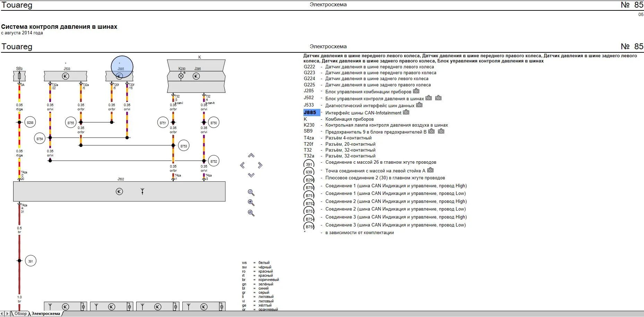
Task: Click the SB9 fuse symbol in the diagram
Action: tap(19, 76)
